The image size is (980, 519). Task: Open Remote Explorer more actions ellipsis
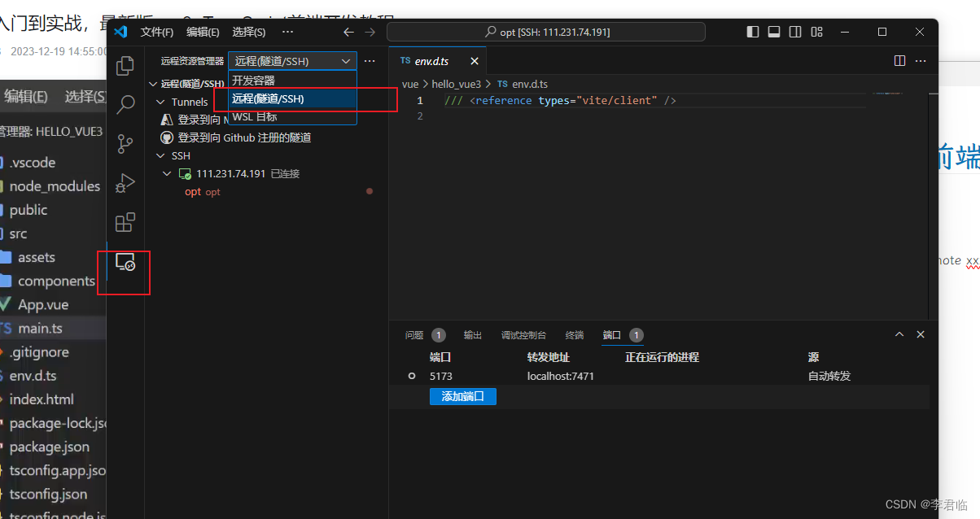click(x=370, y=61)
